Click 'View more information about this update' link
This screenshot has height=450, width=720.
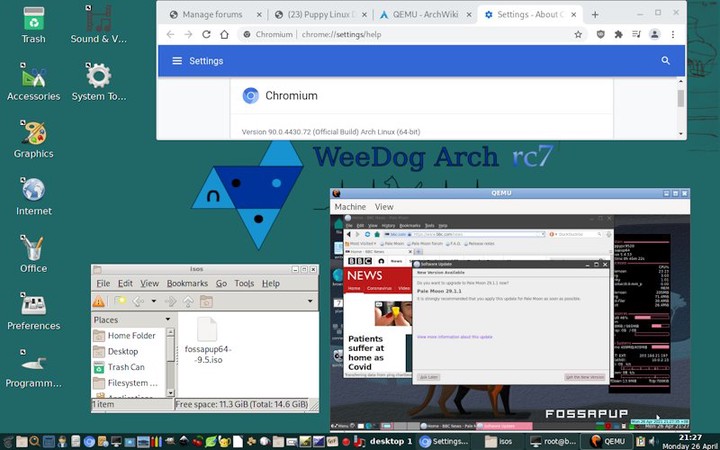[x=455, y=337]
